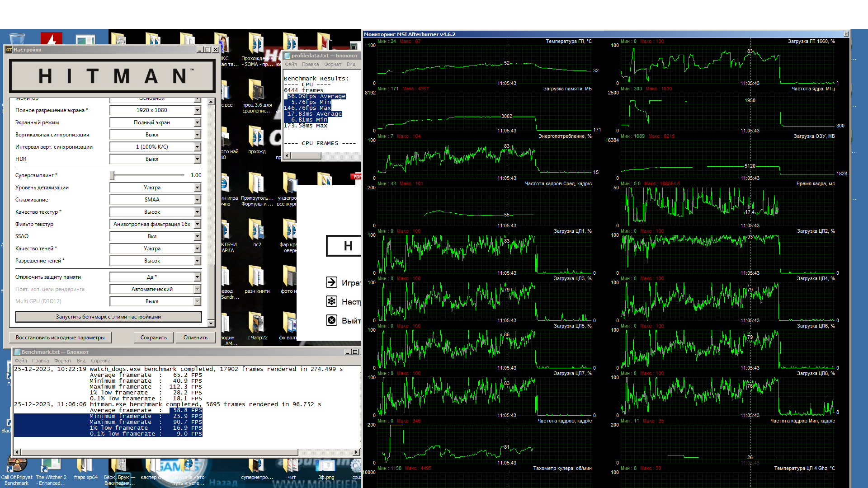Expand the screen resolution 1920 x 1080 dropdown
868x488 pixels.
click(x=197, y=110)
